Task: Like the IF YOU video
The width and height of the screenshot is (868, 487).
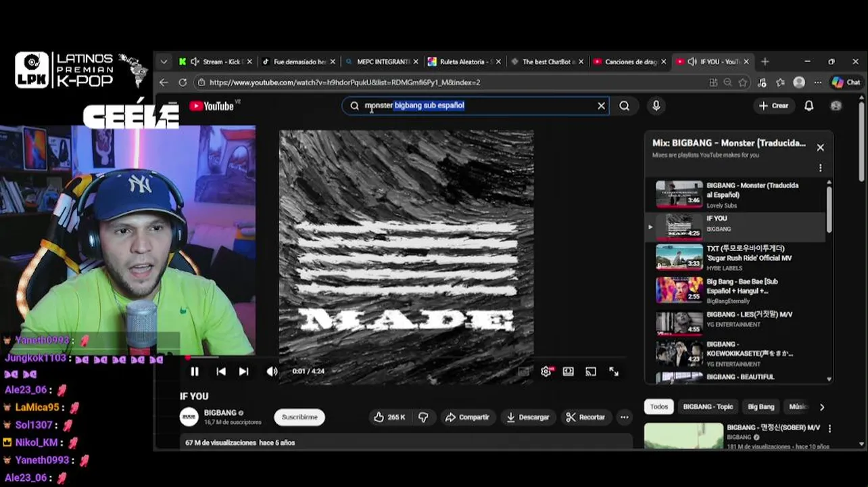Action: [x=389, y=417]
